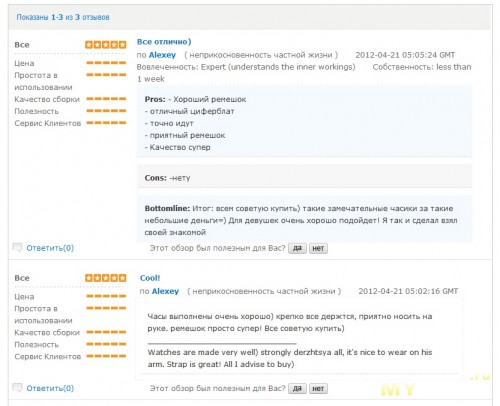This screenshot has width=500, height=406.
Task: Click the five-star overall rating of the first review
Action: coord(105,44)
